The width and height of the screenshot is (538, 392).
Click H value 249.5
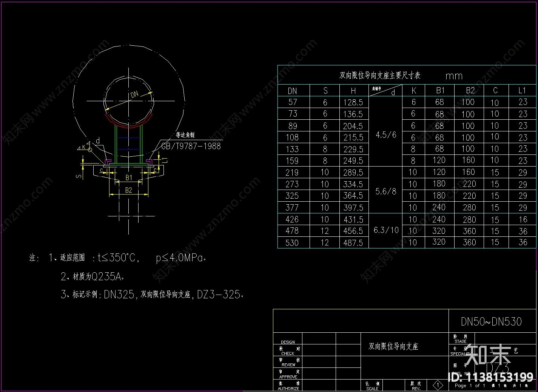pyautogui.click(x=353, y=161)
